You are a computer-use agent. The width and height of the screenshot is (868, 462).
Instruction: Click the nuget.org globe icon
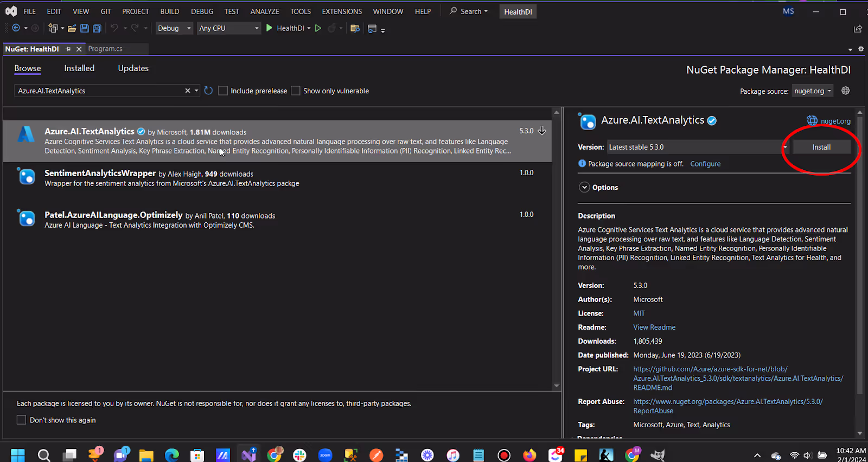[x=812, y=121]
